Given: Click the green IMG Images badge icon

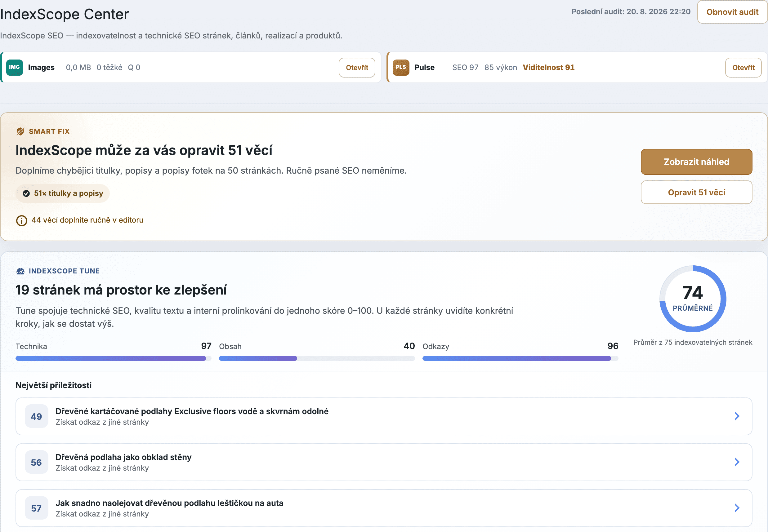Looking at the screenshot, I should tap(14, 67).
